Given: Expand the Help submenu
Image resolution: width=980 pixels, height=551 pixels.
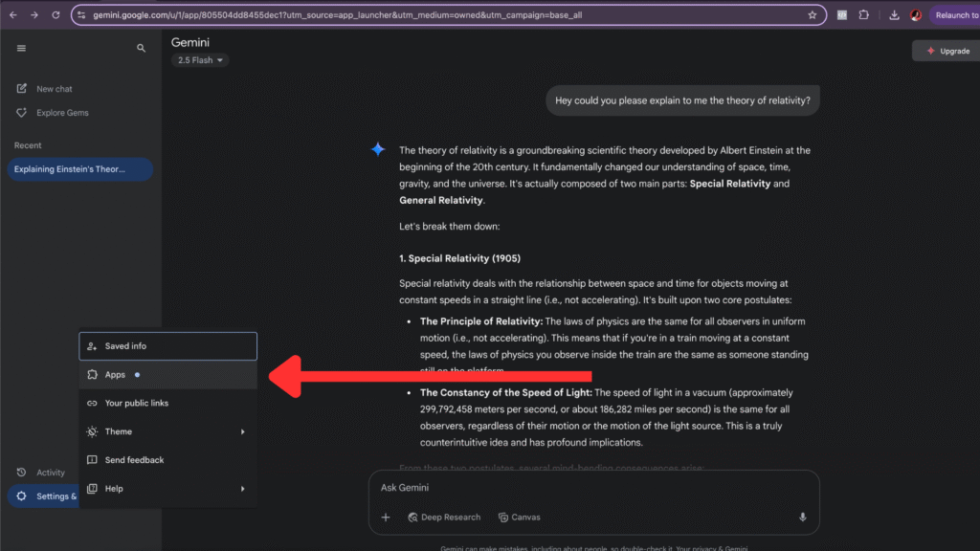Looking at the screenshot, I should click(168, 489).
